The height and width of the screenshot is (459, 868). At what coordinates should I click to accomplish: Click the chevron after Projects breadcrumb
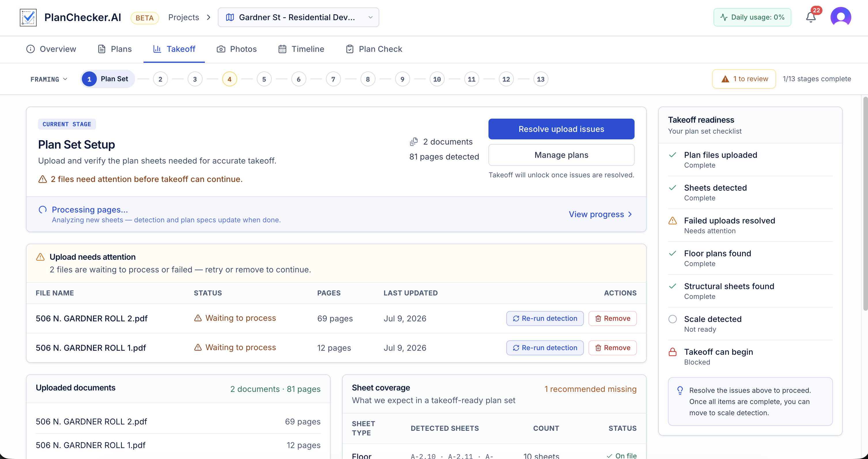[209, 17]
